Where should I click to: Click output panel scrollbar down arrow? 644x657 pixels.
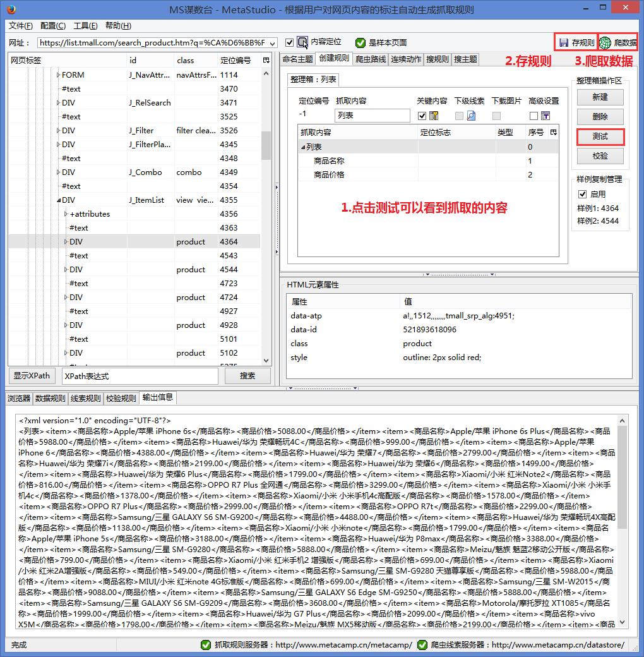(623, 623)
